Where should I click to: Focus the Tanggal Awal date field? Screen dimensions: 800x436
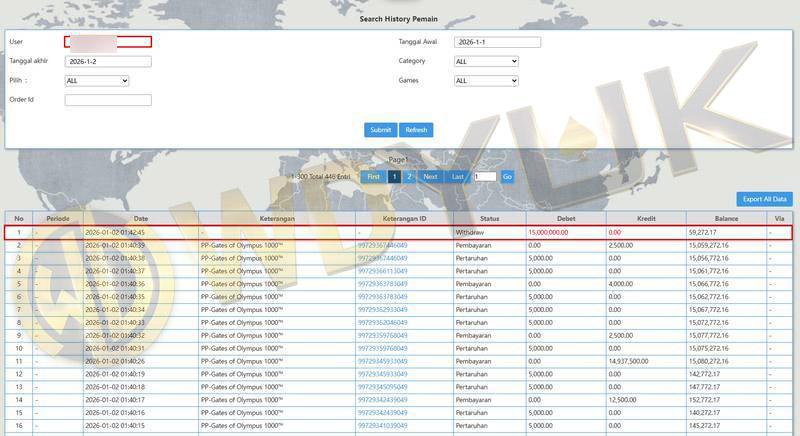[x=496, y=42]
